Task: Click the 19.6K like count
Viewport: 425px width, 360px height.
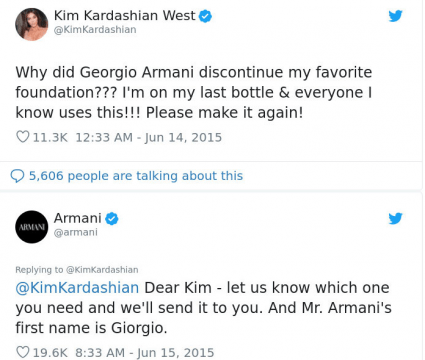Action: (x=50, y=353)
